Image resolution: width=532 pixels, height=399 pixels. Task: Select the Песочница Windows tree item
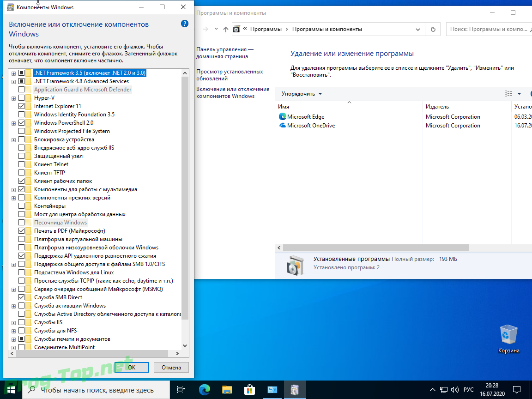[x=60, y=223]
